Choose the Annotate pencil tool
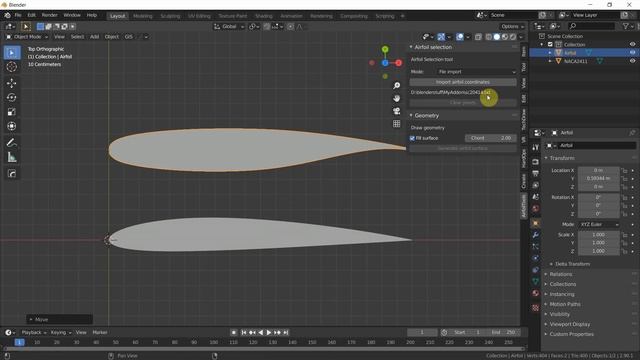 [x=12, y=143]
